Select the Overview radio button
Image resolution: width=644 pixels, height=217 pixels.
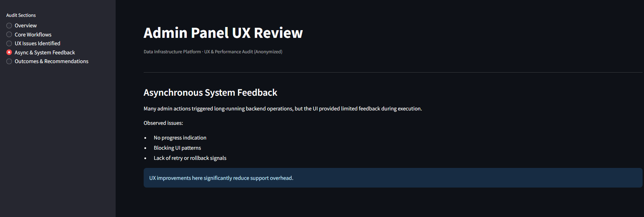[9, 26]
